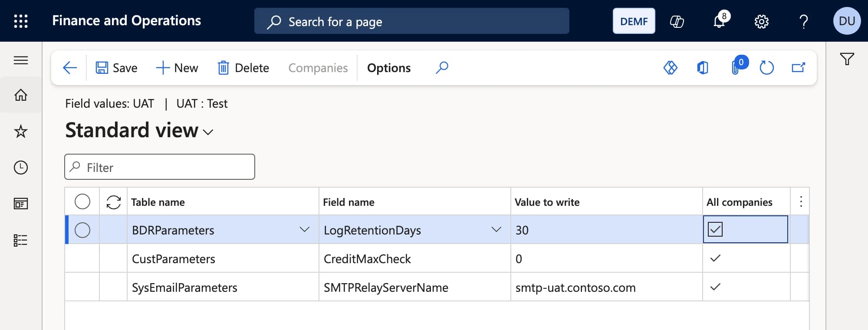Click the All companies column header
Viewport: 868px width, 330px height.
[x=746, y=201]
